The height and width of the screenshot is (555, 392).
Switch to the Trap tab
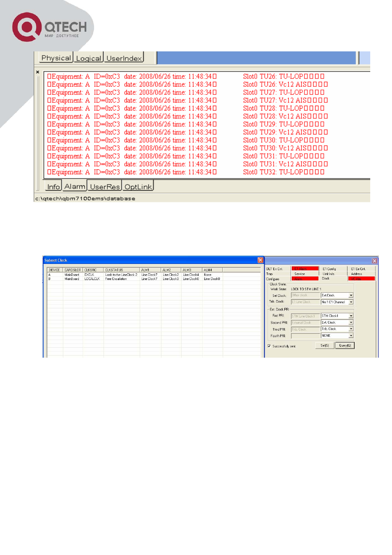278,274
